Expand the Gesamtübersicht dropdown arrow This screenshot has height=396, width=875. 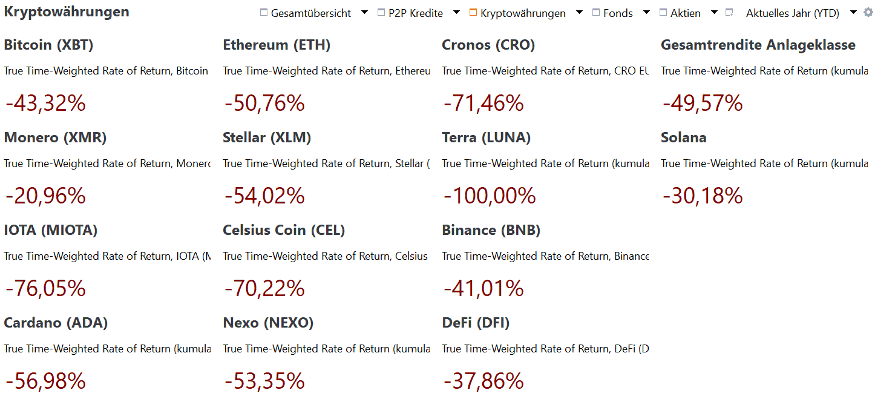pos(364,13)
